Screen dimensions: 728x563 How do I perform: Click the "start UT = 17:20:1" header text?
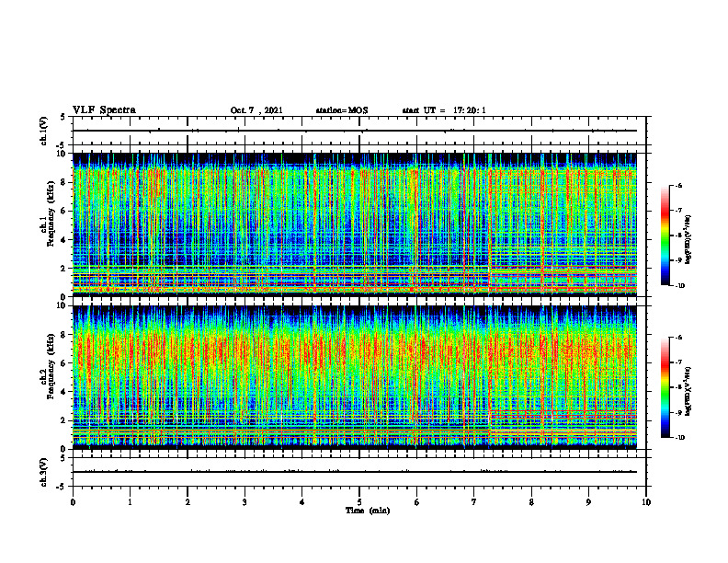444,110
